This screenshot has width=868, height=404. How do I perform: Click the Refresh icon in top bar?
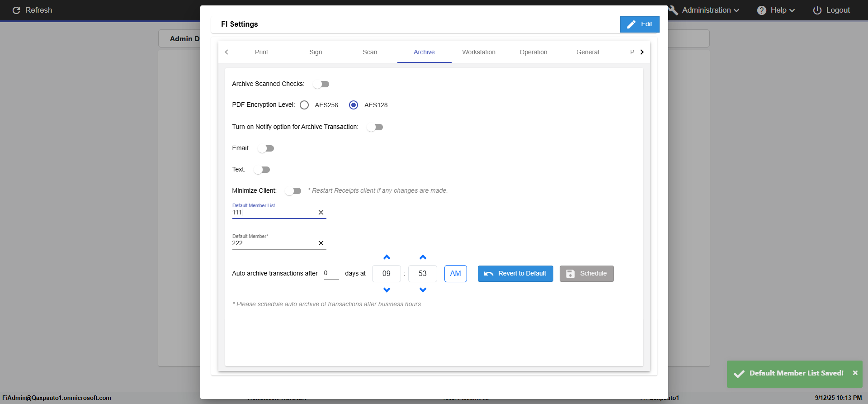(16, 10)
